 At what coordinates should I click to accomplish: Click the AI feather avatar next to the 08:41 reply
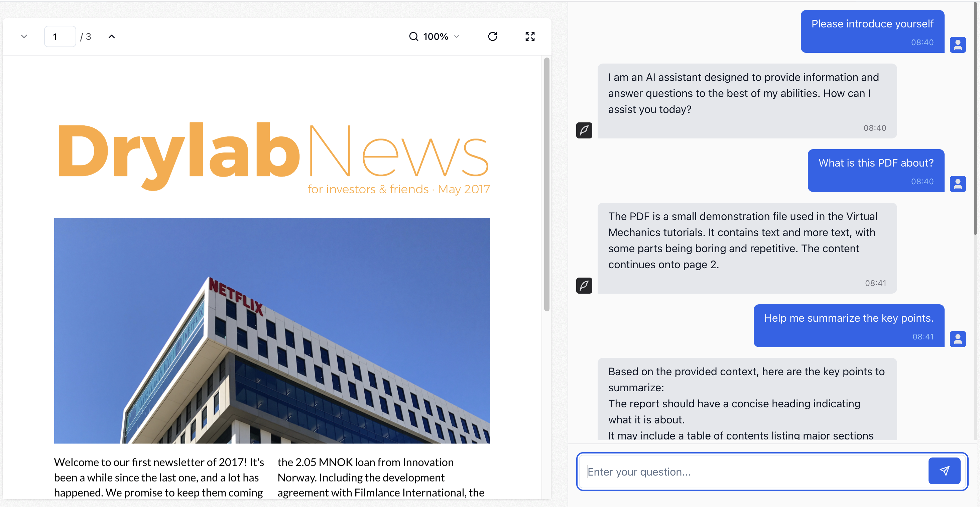584,286
